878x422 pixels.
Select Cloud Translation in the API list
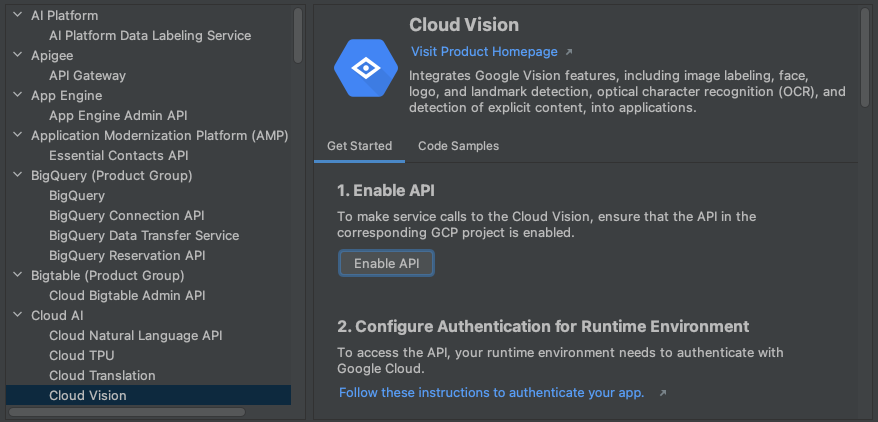point(102,375)
